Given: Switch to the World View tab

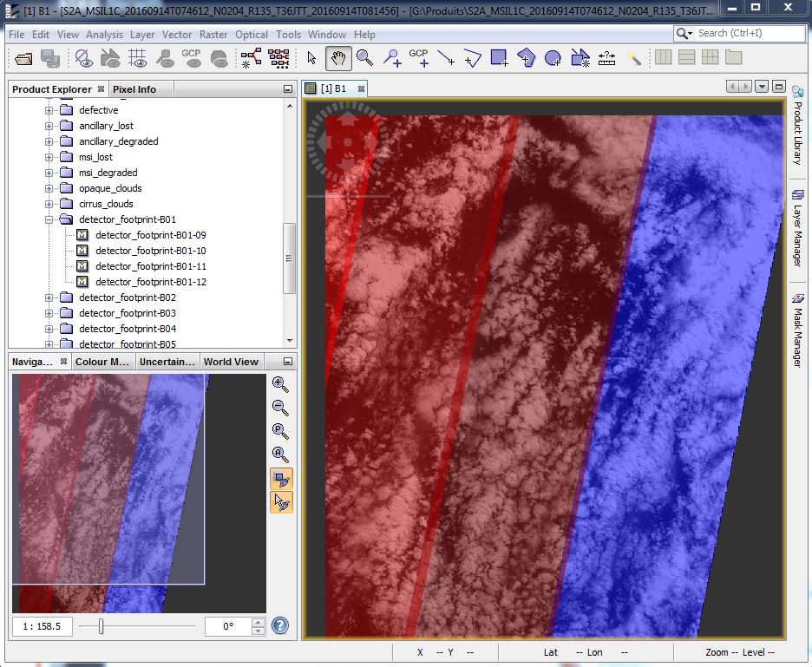Looking at the screenshot, I should click(x=231, y=362).
